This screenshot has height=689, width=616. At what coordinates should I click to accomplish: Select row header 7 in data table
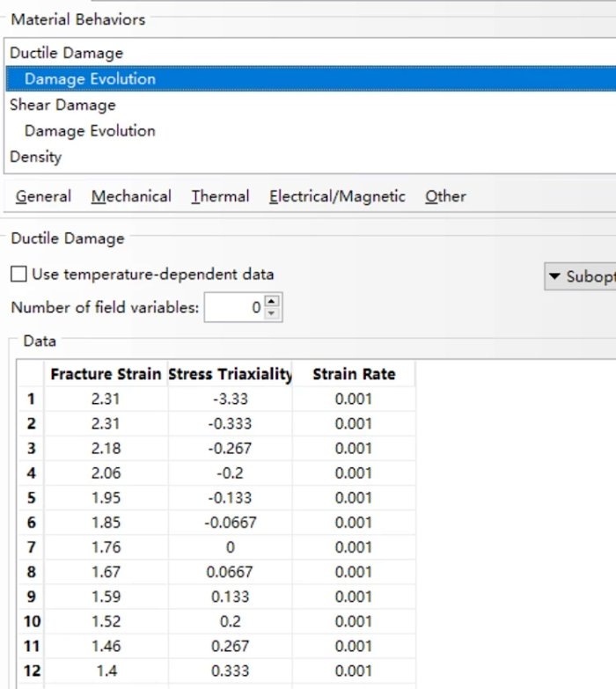click(31, 547)
